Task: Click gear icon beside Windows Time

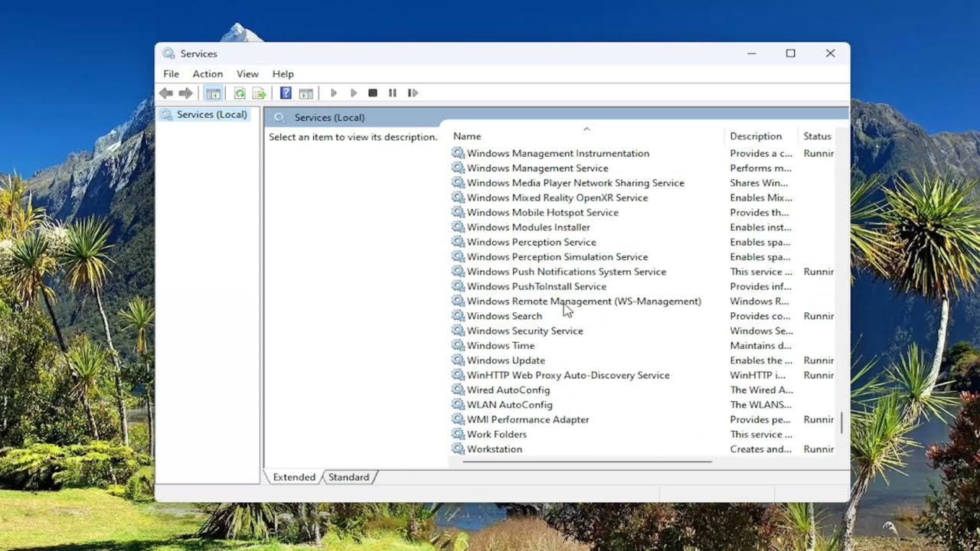Action: coord(458,345)
